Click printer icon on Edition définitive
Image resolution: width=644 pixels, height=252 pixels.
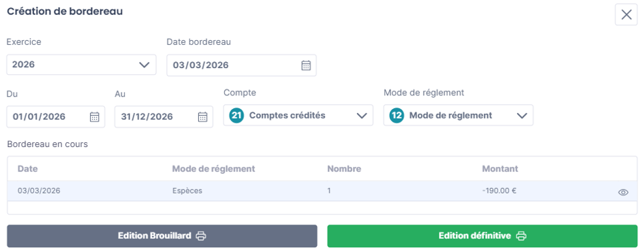point(521,236)
